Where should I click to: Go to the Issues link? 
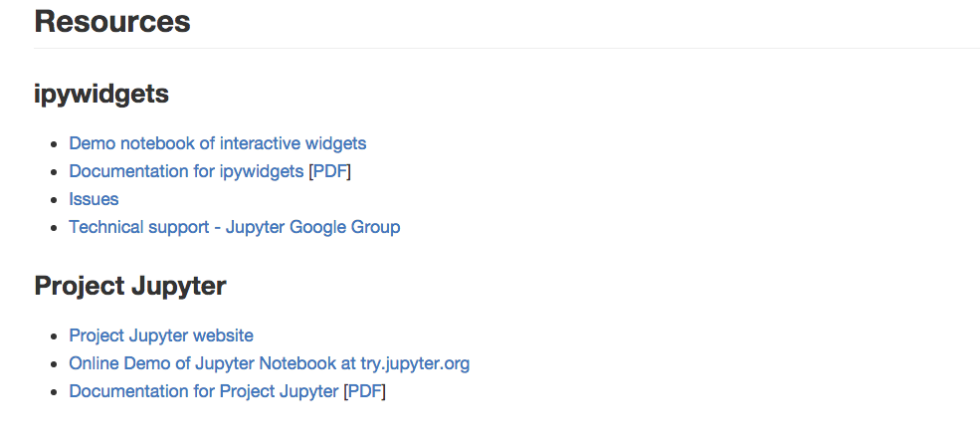pyautogui.click(x=94, y=199)
